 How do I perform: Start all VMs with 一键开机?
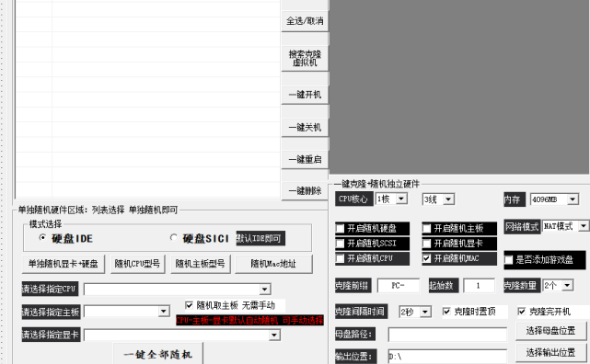[305, 95]
